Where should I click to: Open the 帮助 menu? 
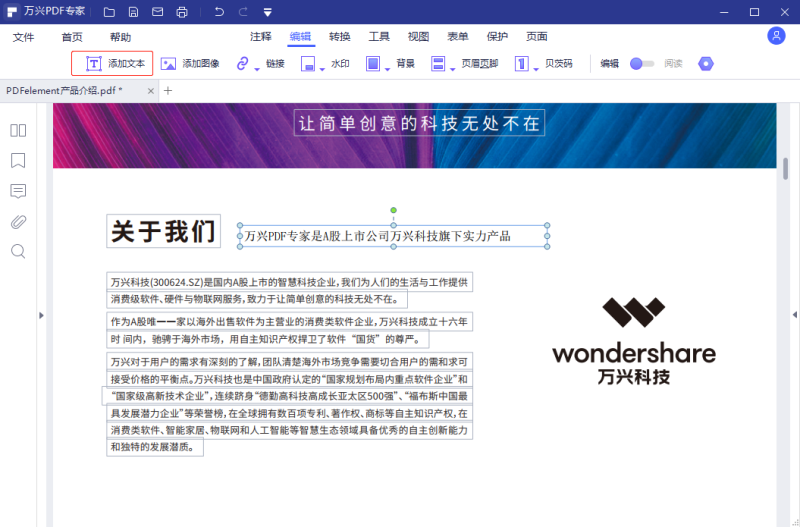[120, 37]
